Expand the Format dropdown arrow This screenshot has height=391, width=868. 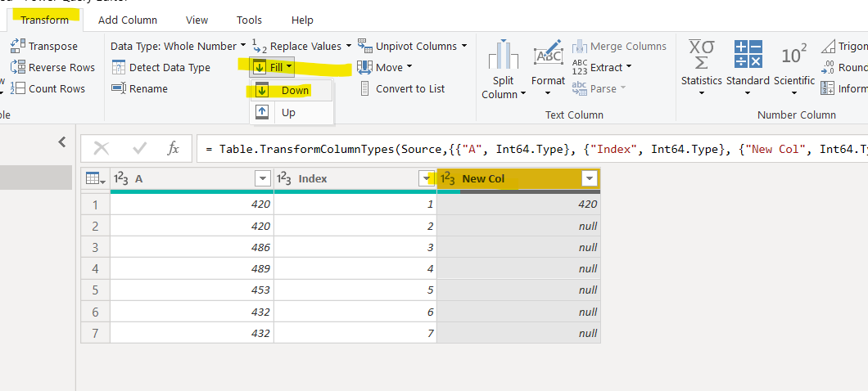tap(548, 93)
